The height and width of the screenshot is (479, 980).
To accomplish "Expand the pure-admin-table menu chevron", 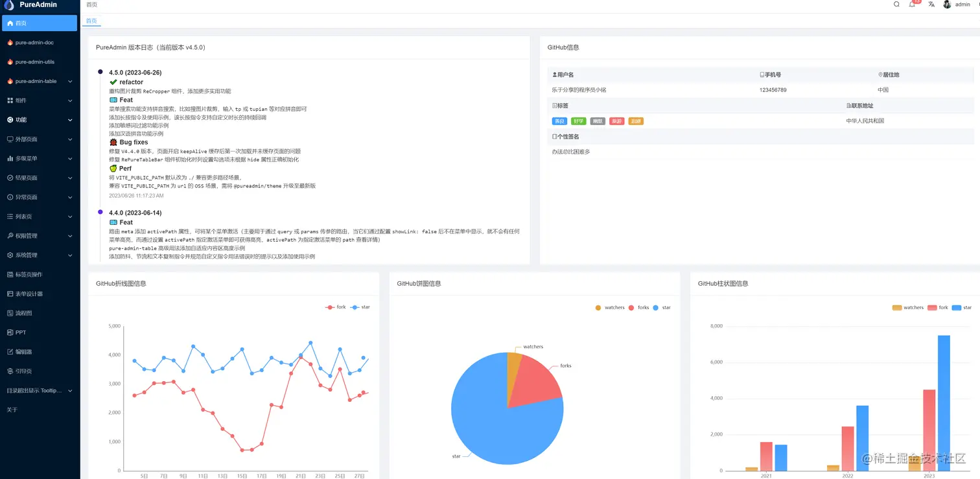I will [x=70, y=82].
